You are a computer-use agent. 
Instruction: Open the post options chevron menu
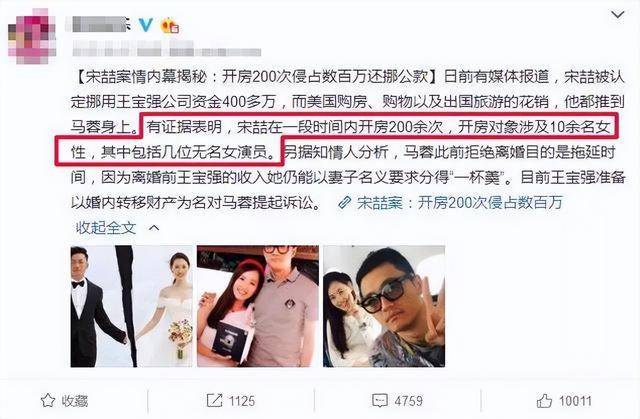point(618,15)
